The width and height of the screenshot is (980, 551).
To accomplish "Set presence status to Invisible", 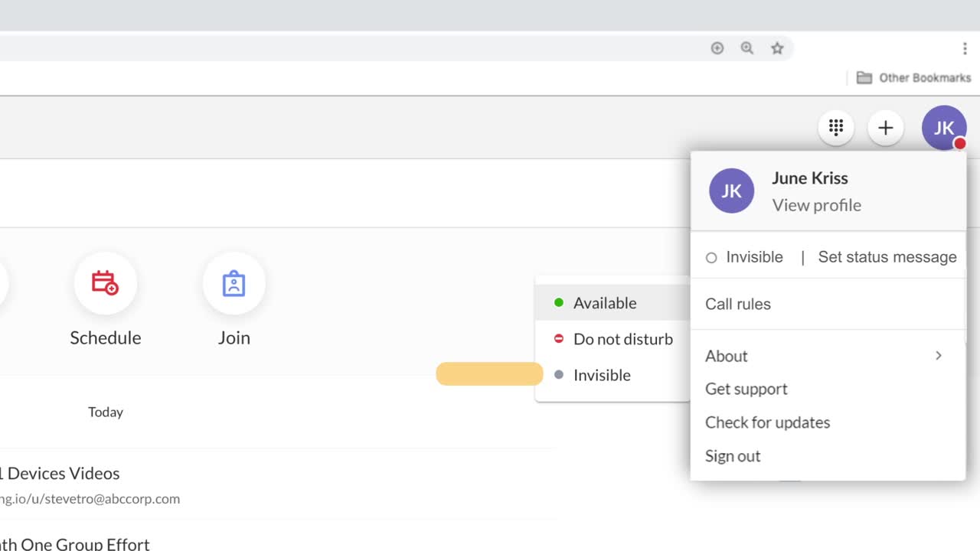I will 612,375.
